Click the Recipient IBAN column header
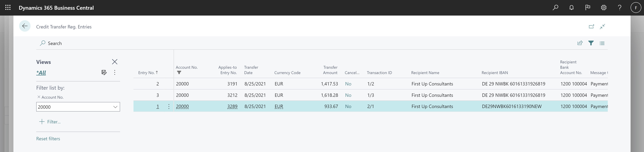Image resolution: width=644 pixels, height=152 pixels. [495, 73]
